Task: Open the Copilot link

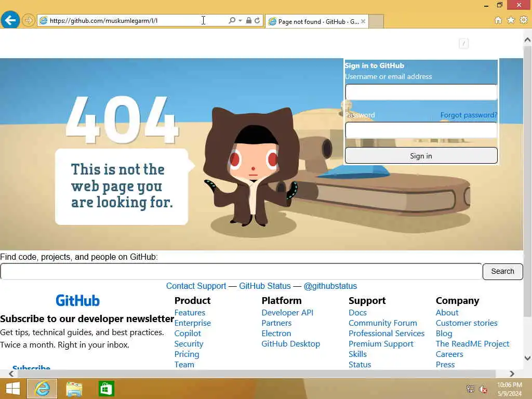Action: (x=188, y=334)
